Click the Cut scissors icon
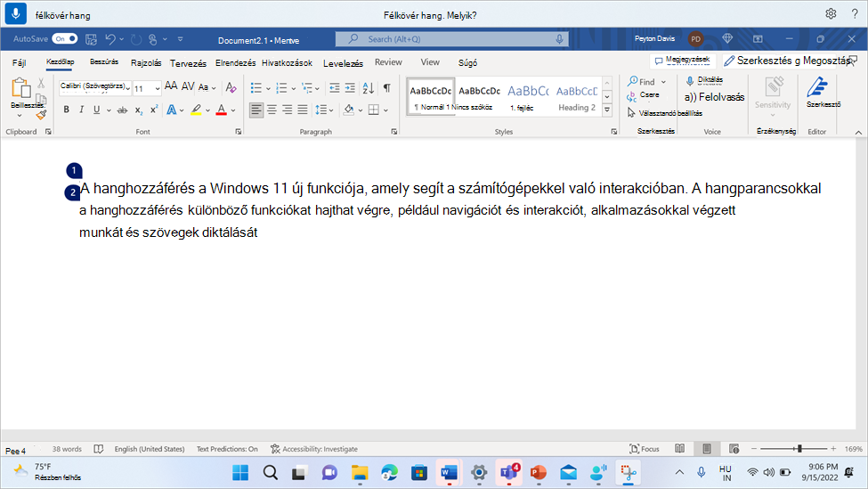 tap(41, 84)
